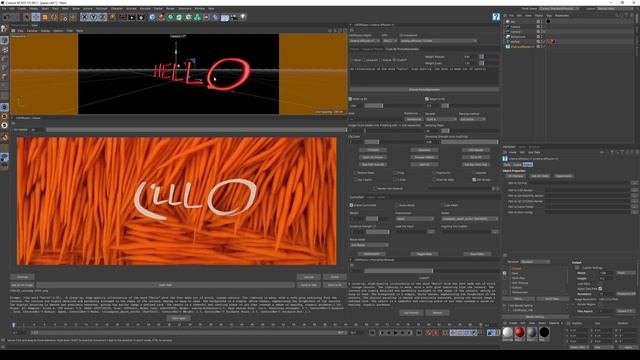Click the Improve Prompt button
This screenshot has width=640, height=360.
pyautogui.click(x=424, y=89)
